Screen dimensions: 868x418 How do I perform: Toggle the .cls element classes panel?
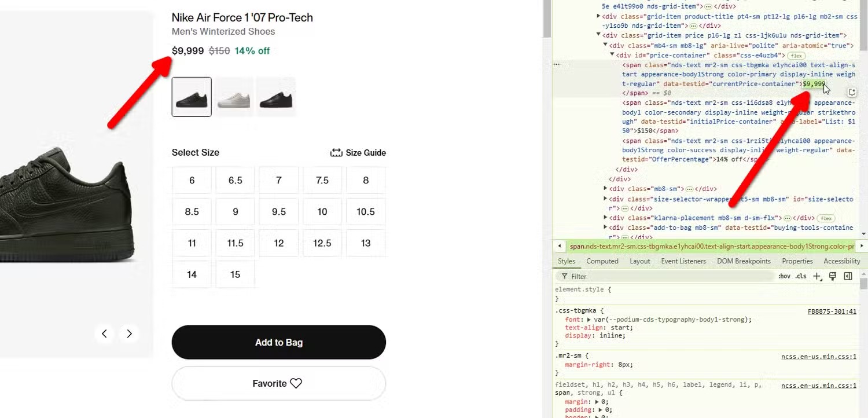(801, 277)
